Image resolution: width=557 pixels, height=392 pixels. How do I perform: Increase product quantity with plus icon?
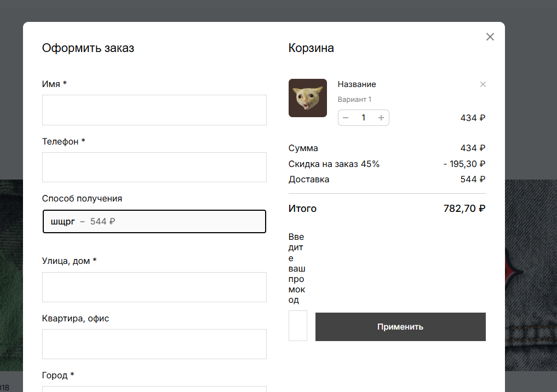(381, 118)
